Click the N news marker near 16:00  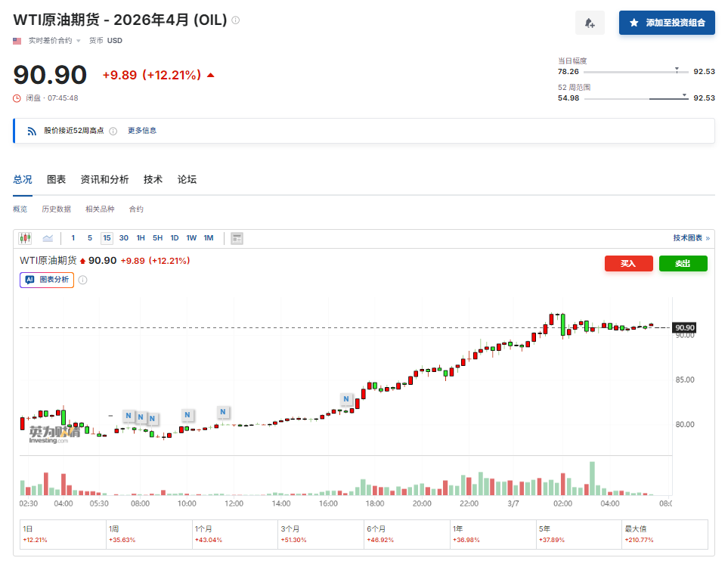pos(346,398)
